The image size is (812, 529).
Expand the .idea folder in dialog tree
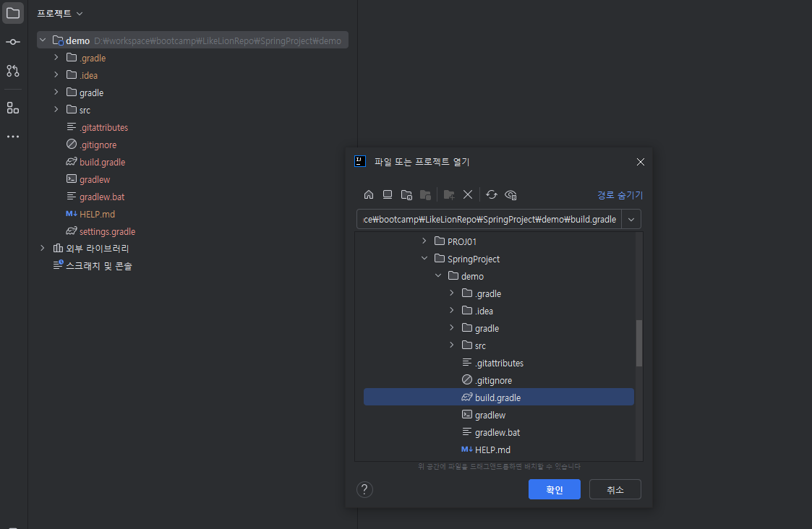[x=452, y=311]
